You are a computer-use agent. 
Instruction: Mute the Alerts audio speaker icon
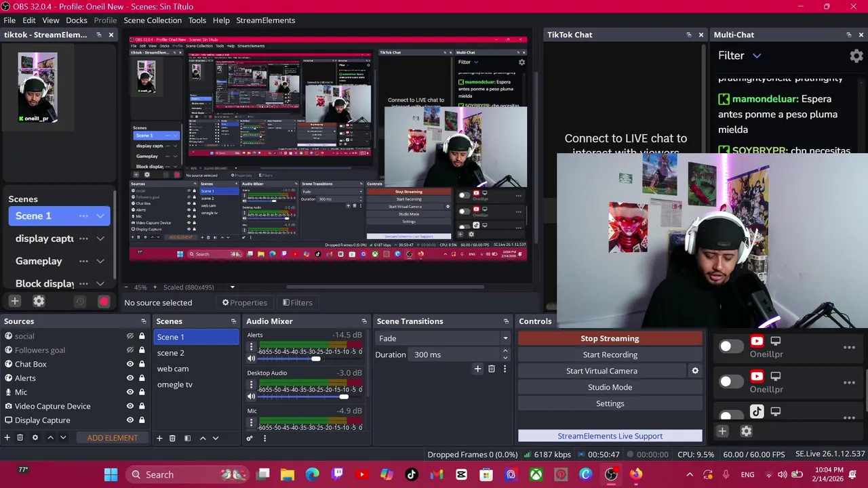tap(252, 359)
